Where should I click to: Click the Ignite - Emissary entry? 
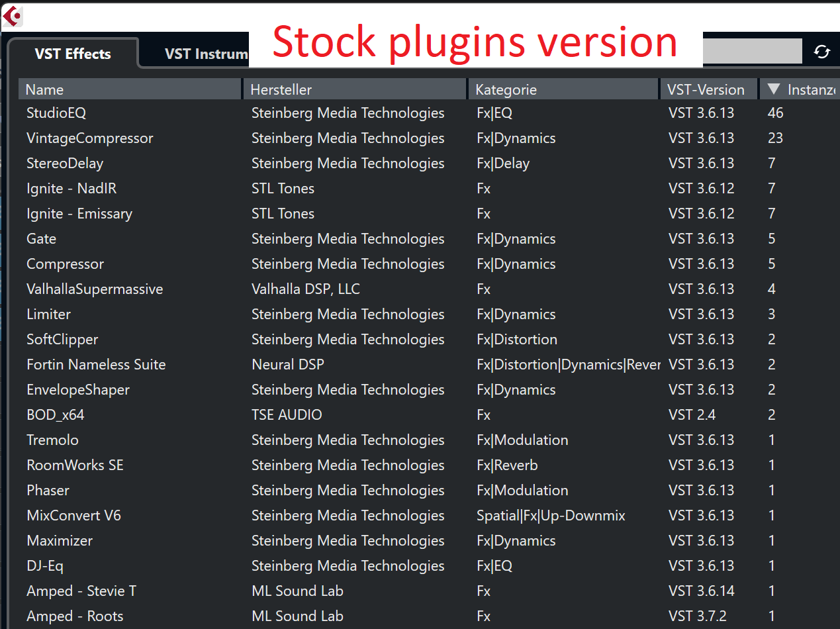[x=79, y=214]
